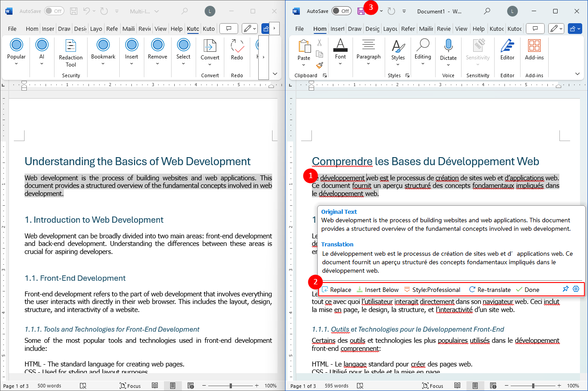Open File menu in left window
This screenshot has width=588, height=391.
[12, 29]
